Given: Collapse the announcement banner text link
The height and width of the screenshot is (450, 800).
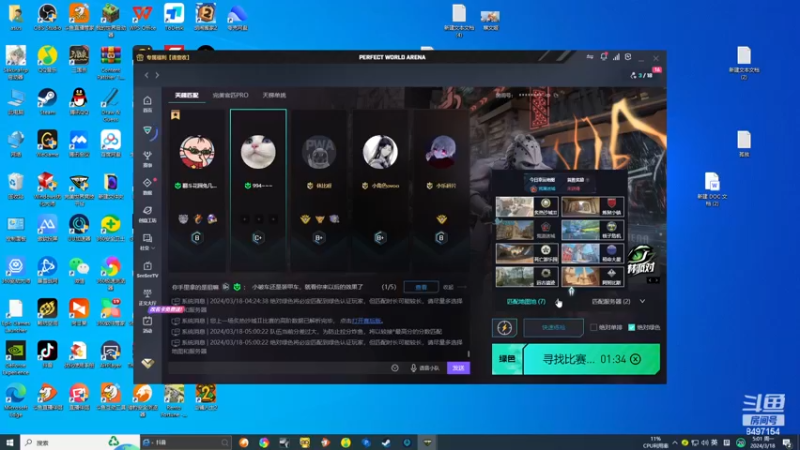Looking at the screenshot, I should click(448, 287).
